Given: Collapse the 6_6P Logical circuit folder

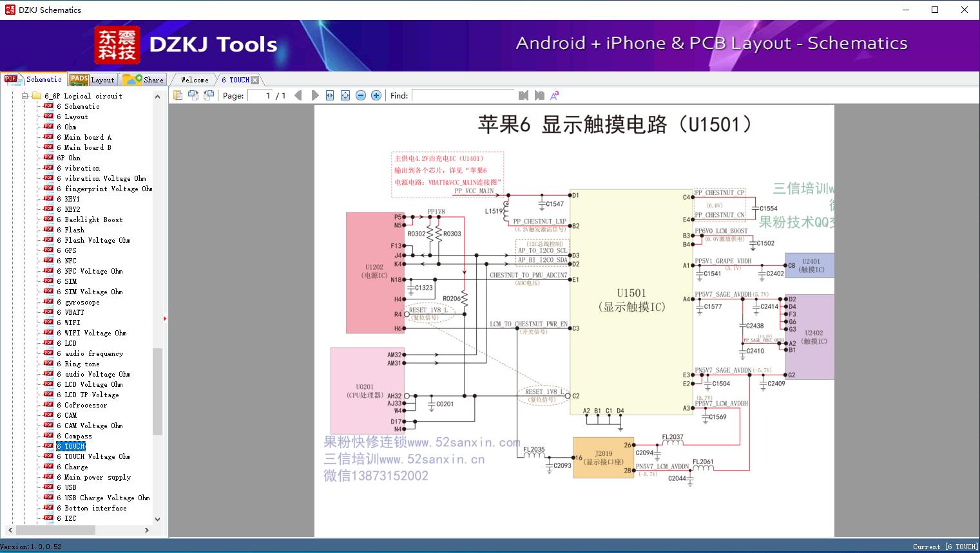Looking at the screenshot, I should (25, 96).
